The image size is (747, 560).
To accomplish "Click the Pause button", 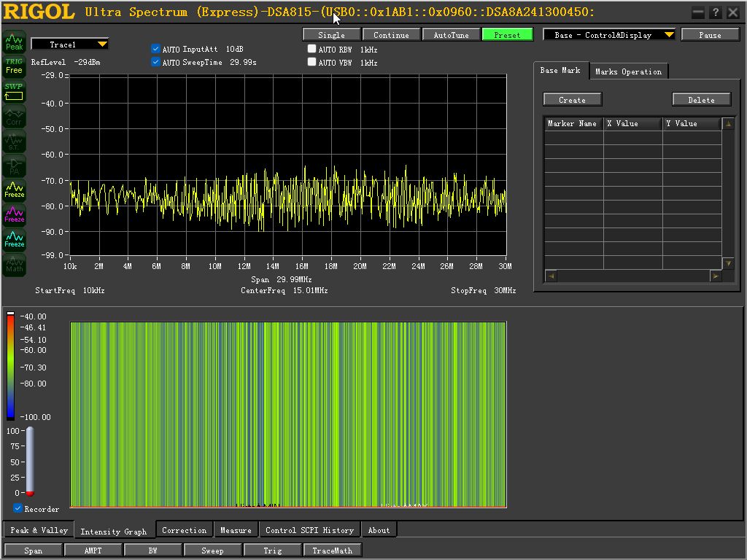I will click(710, 35).
